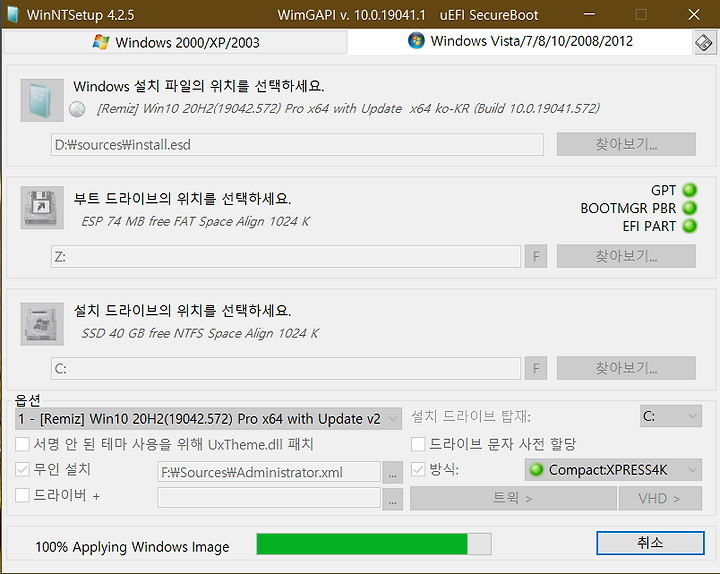
Task: Click the C: installation drive path field
Action: (x=286, y=368)
